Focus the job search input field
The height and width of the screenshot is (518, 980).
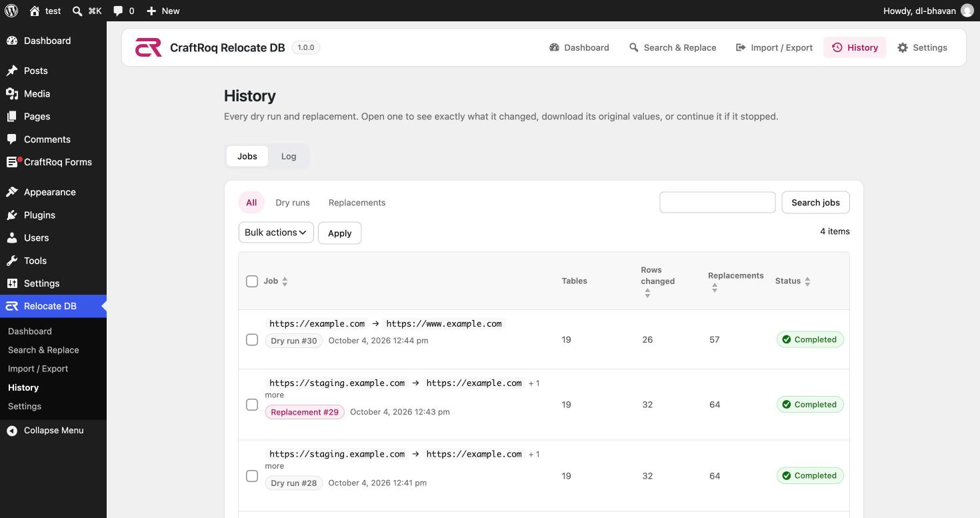click(717, 203)
